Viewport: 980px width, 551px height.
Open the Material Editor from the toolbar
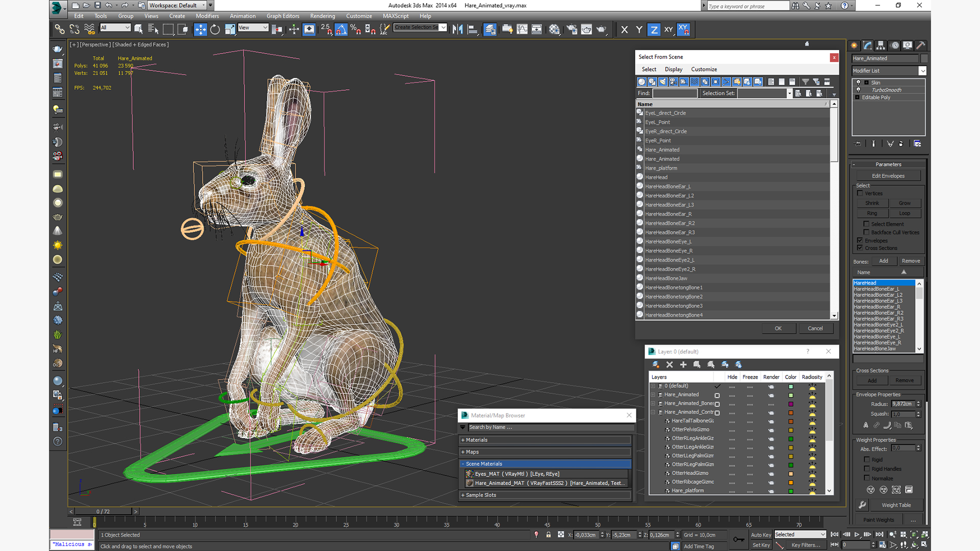pos(554,30)
